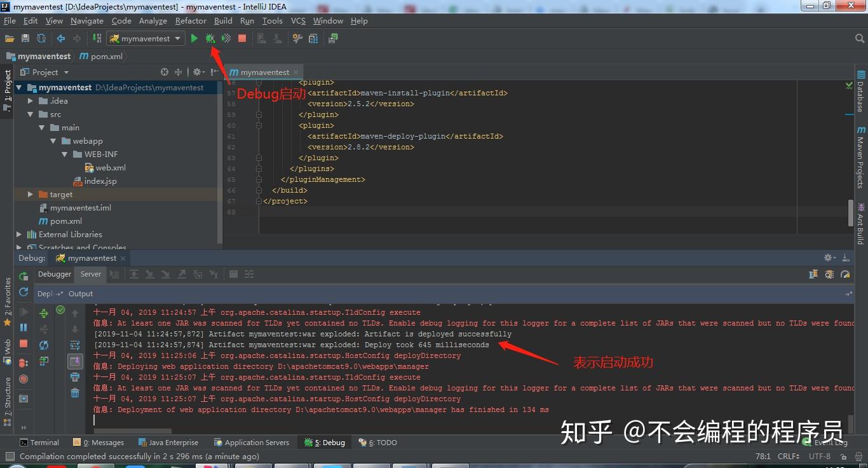Viewport: 868px width, 468px height.
Task: Deploy all artifacts with the green arrows icon
Action: click(x=44, y=313)
